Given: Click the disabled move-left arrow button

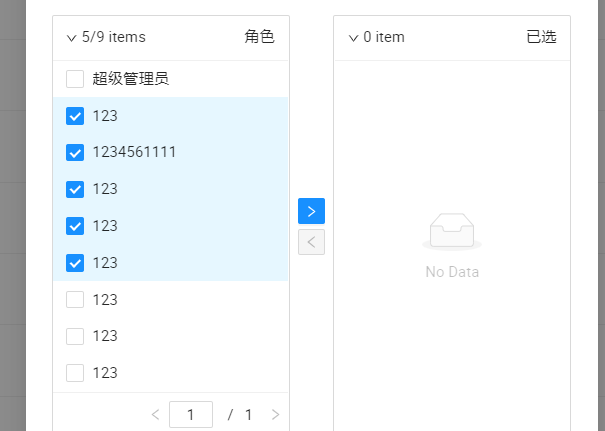Looking at the screenshot, I should pos(311,242).
